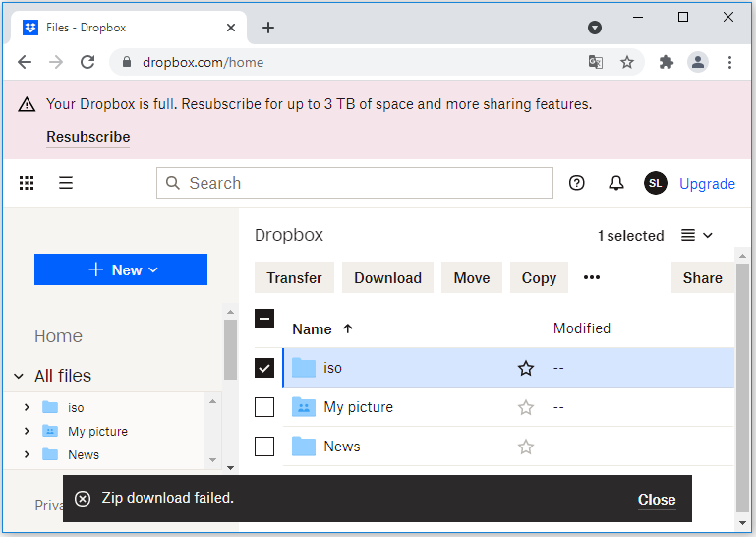Star the My picture folder
The height and width of the screenshot is (537, 756).
[526, 408]
